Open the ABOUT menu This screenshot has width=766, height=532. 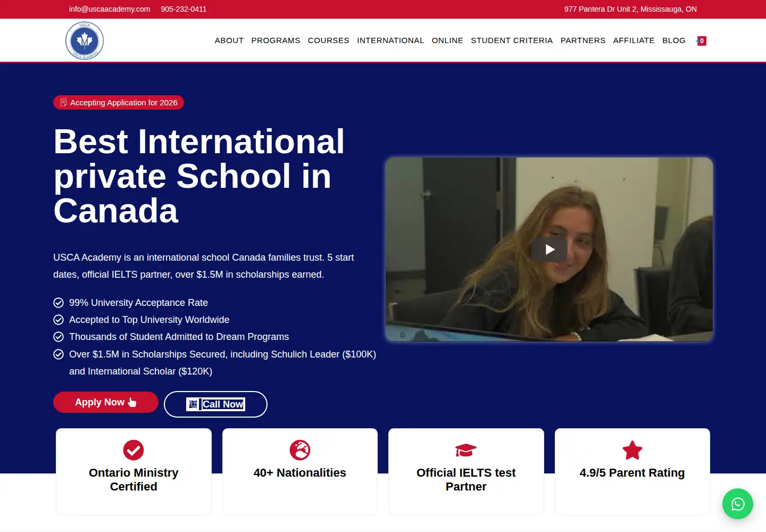coord(229,40)
